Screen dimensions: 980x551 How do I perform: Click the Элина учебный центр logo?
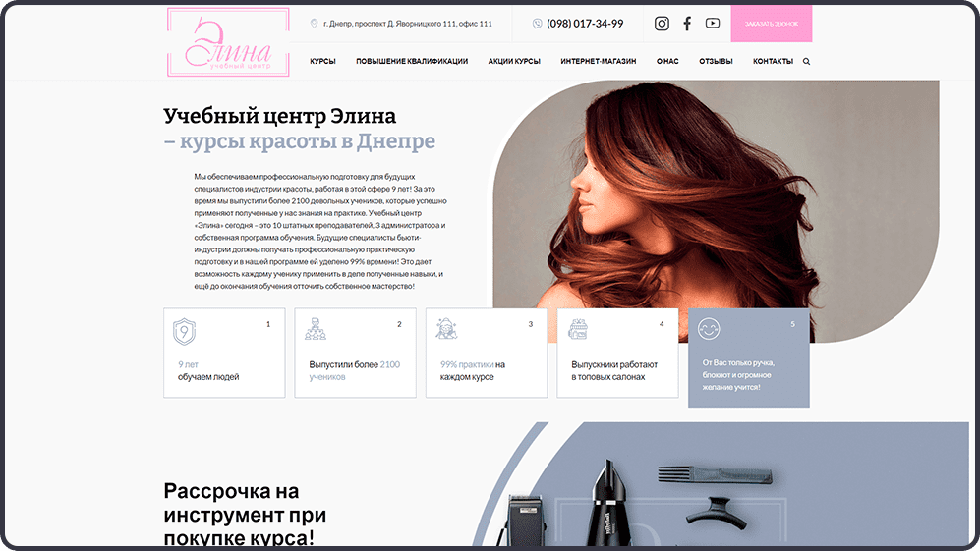228,42
